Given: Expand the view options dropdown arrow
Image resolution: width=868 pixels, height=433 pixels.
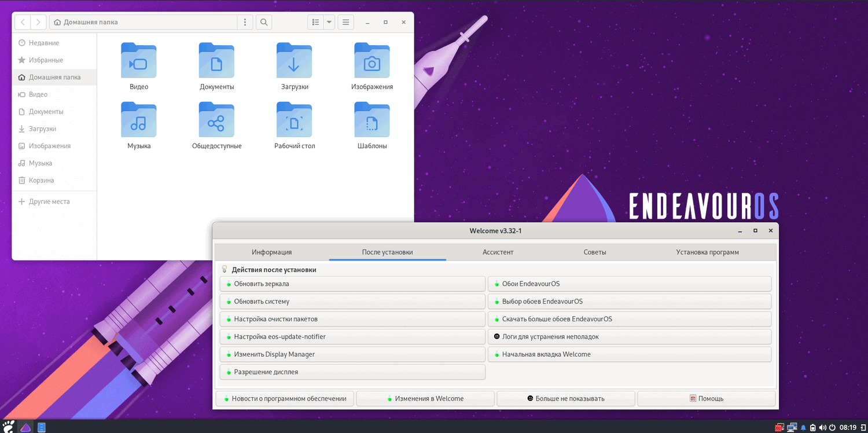Looking at the screenshot, I should [329, 23].
